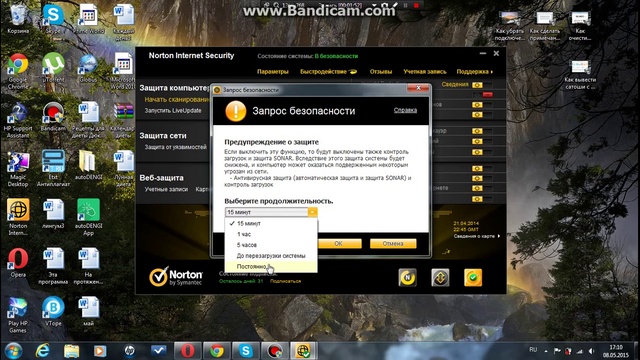Launch uTorrent desktop shortcut
The height and width of the screenshot is (360, 640).
[x=53, y=68]
